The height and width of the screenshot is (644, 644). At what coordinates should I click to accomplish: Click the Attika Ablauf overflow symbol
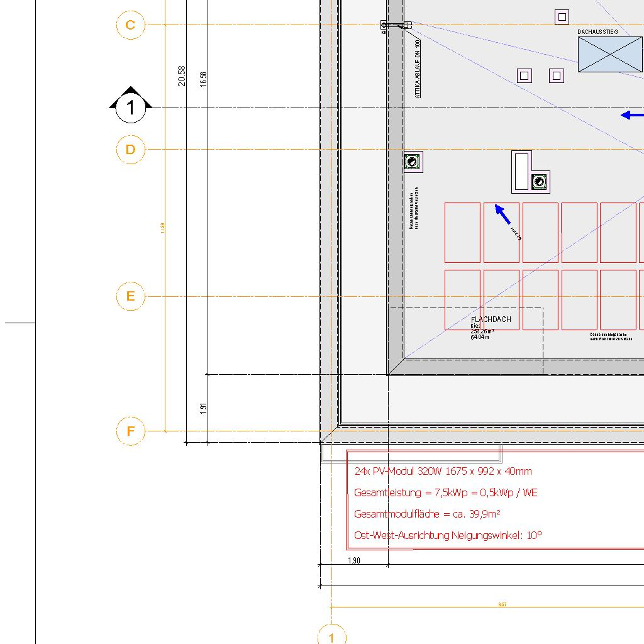396,25
